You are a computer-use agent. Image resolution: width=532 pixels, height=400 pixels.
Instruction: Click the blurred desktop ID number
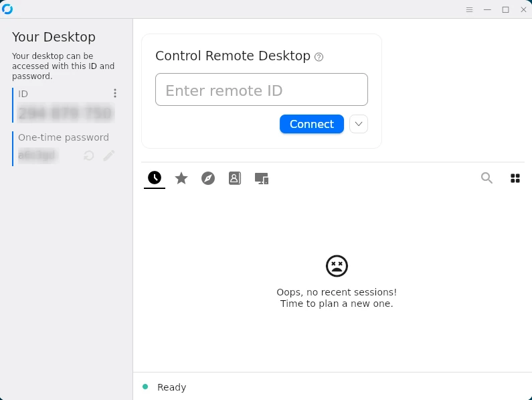tap(65, 113)
